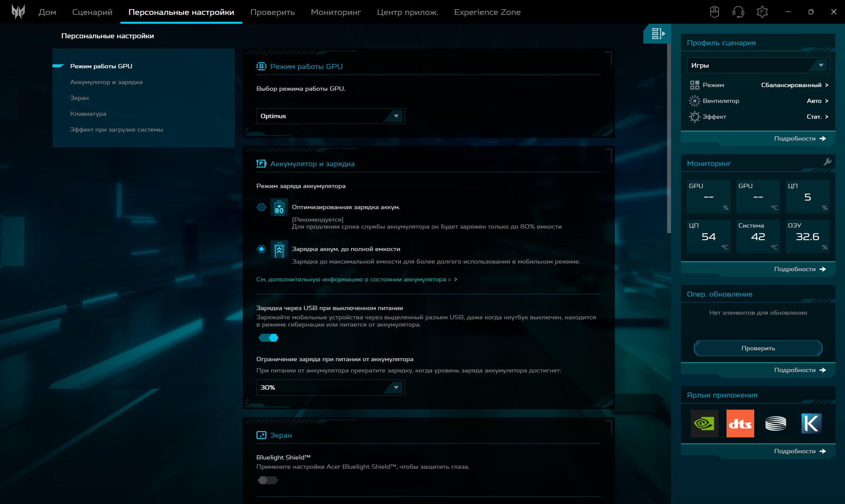The width and height of the screenshot is (845, 504).
Task: Open Подробности for scenario profile
Action: tap(800, 139)
